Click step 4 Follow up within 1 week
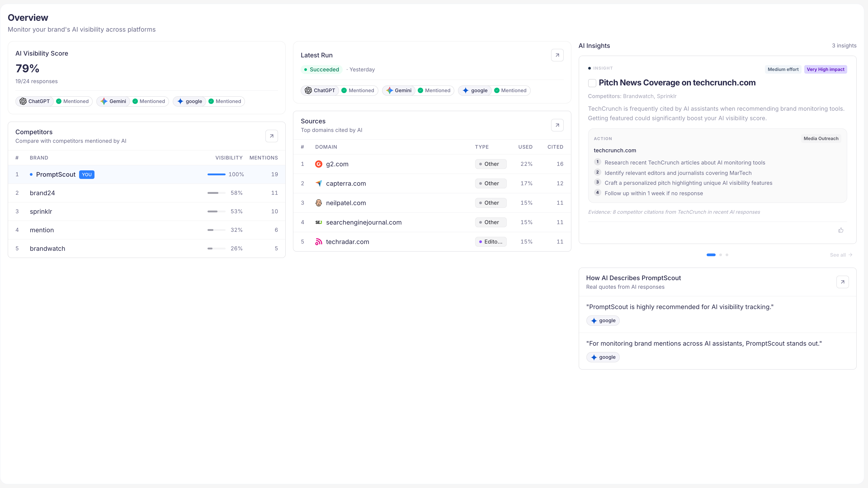Screen dimensions: 868x488 [654, 193]
